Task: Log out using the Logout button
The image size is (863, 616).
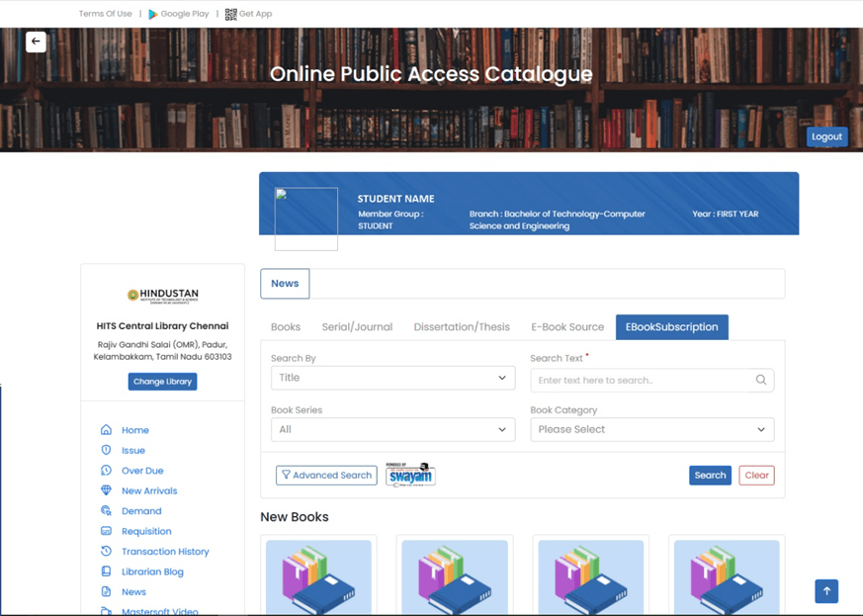Action: point(826,136)
